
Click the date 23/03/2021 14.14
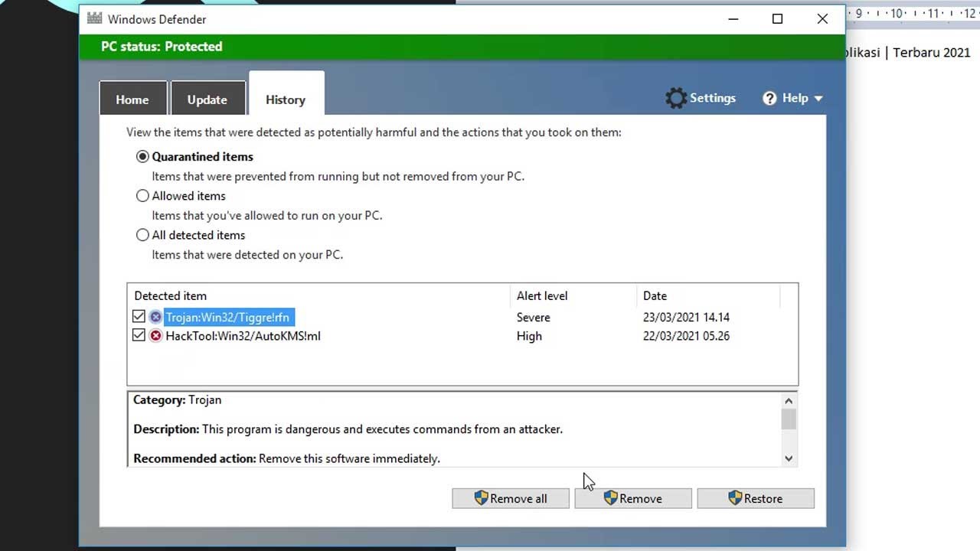(686, 317)
